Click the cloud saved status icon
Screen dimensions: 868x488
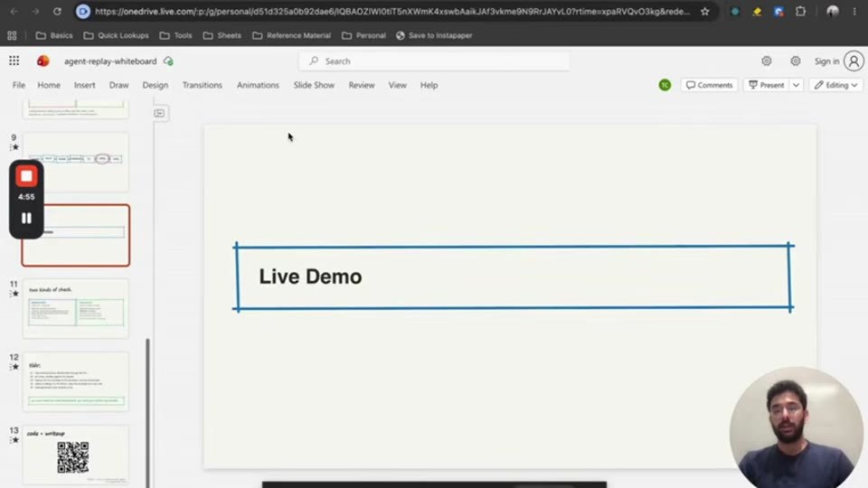tap(168, 61)
